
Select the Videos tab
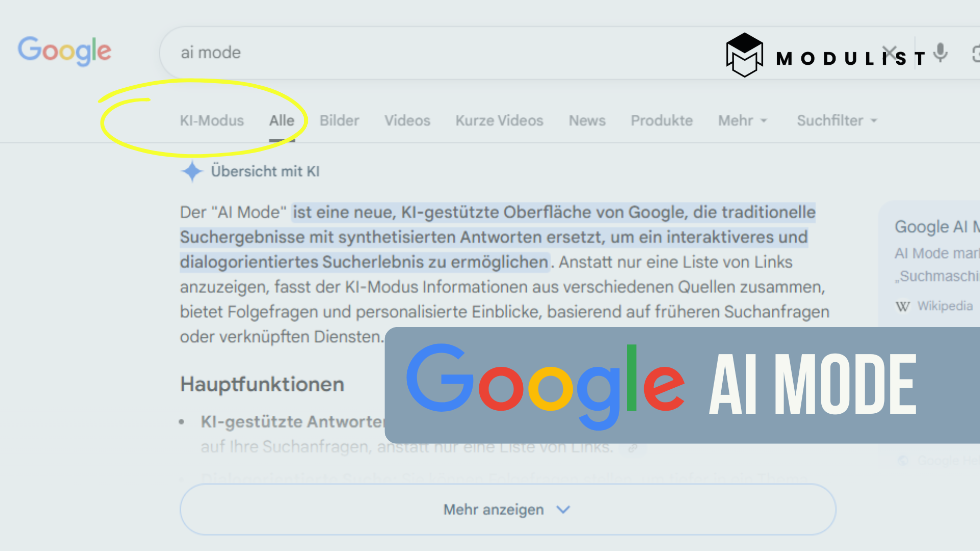(407, 121)
